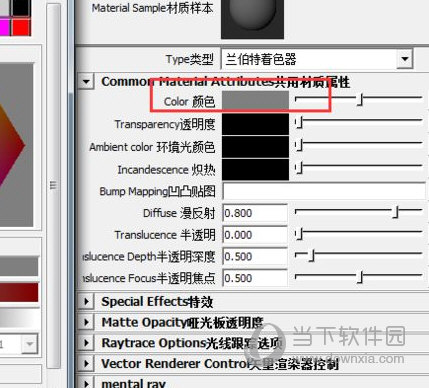Select the red palette swatch
Viewport: 429px width, 388px height.
click(x=22, y=27)
